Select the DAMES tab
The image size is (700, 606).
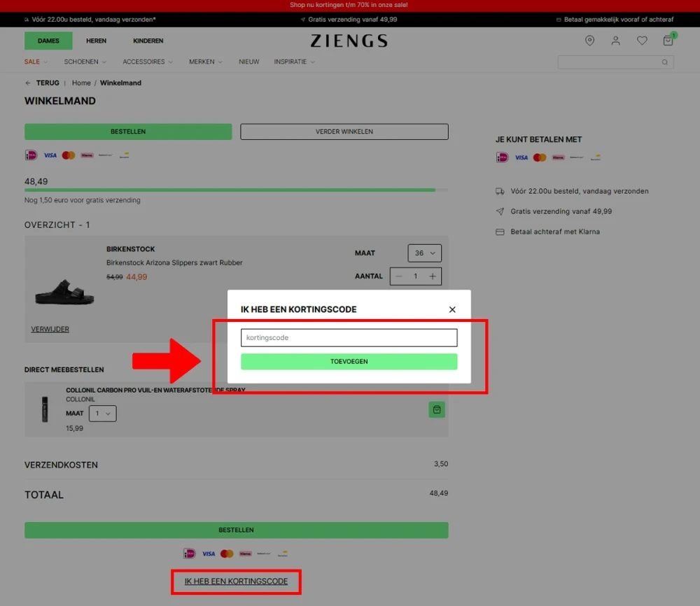[x=48, y=41]
